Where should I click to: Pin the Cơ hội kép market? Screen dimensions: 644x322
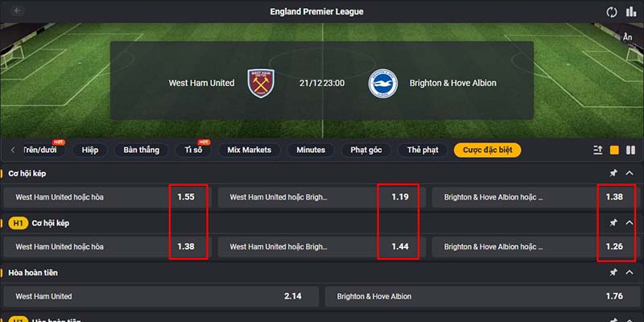(613, 173)
